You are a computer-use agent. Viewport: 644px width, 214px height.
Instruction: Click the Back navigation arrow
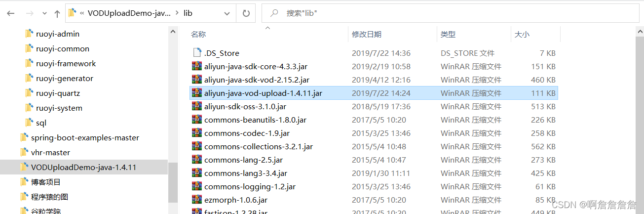[x=11, y=14]
